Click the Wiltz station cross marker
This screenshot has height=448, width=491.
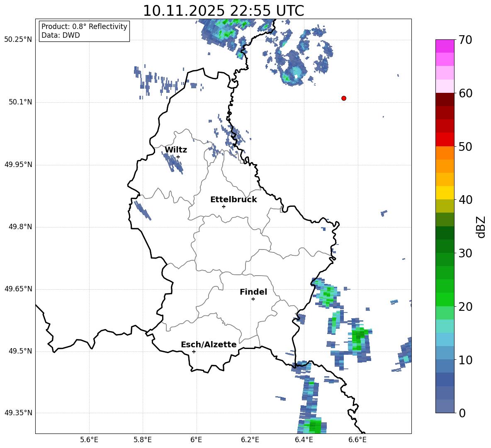tap(178, 157)
